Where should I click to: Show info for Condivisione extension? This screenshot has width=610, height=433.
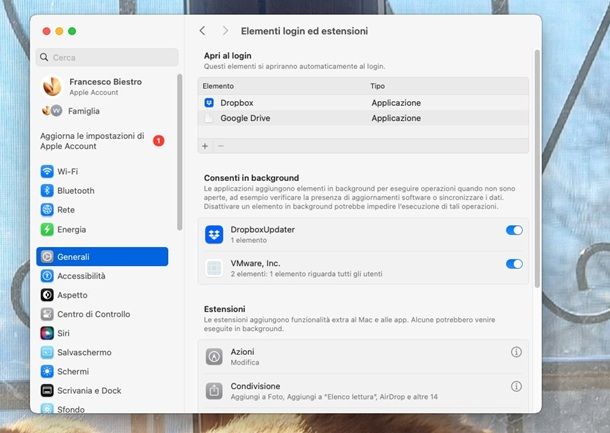517,386
